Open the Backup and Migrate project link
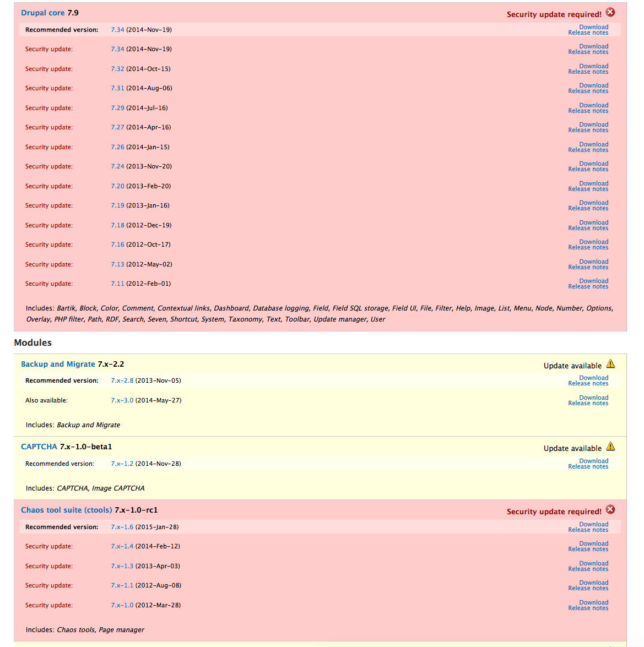The image size is (644, 647). click(x=58, y=364)
